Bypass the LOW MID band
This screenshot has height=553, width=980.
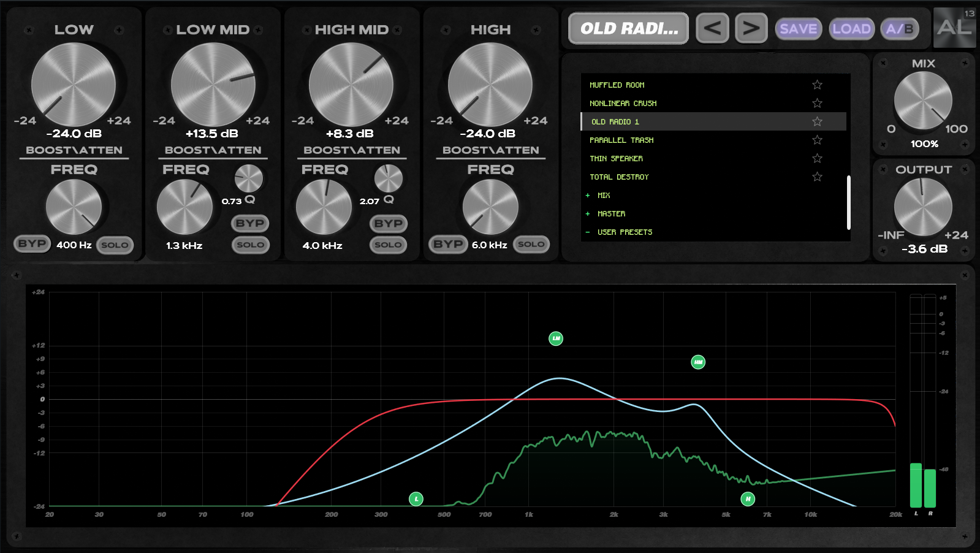[250, 223]
